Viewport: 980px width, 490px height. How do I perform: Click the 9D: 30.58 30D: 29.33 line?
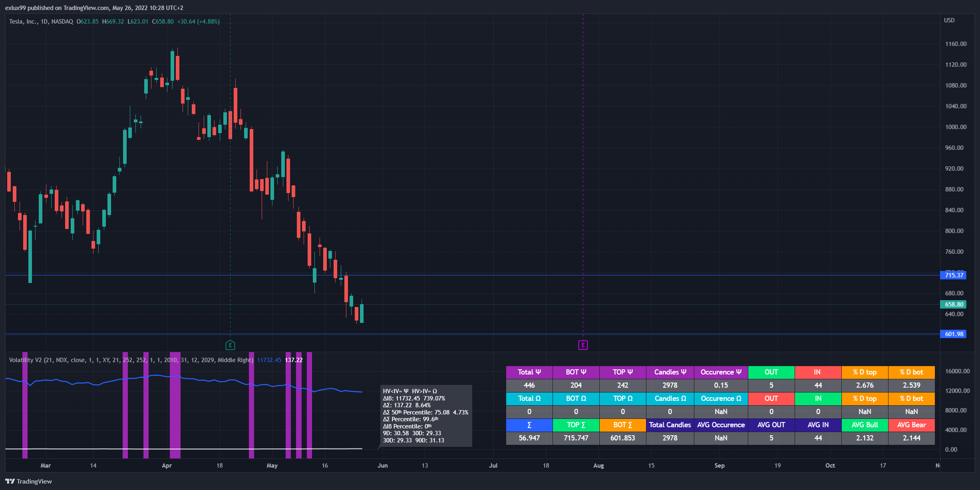(412, 433)
